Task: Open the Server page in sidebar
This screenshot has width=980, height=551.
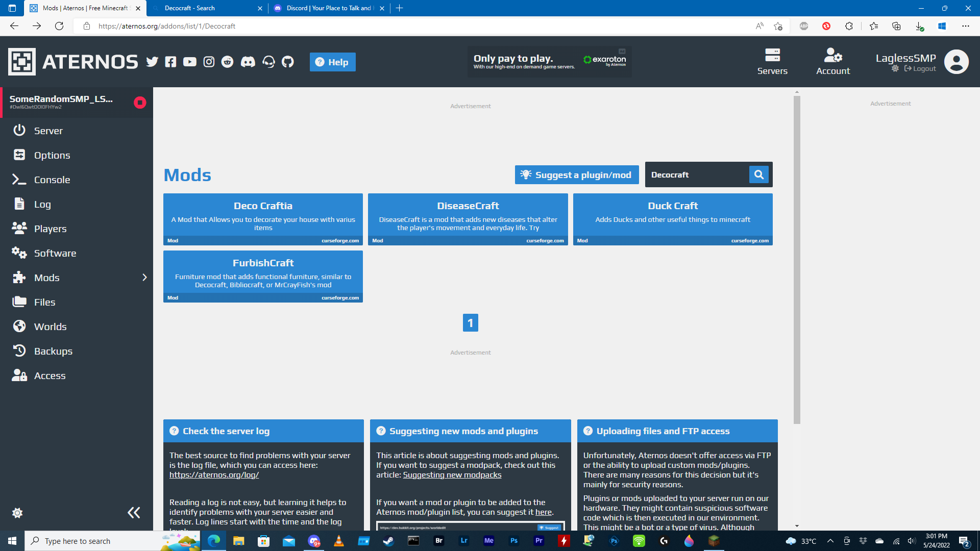Action: (77, 131)
